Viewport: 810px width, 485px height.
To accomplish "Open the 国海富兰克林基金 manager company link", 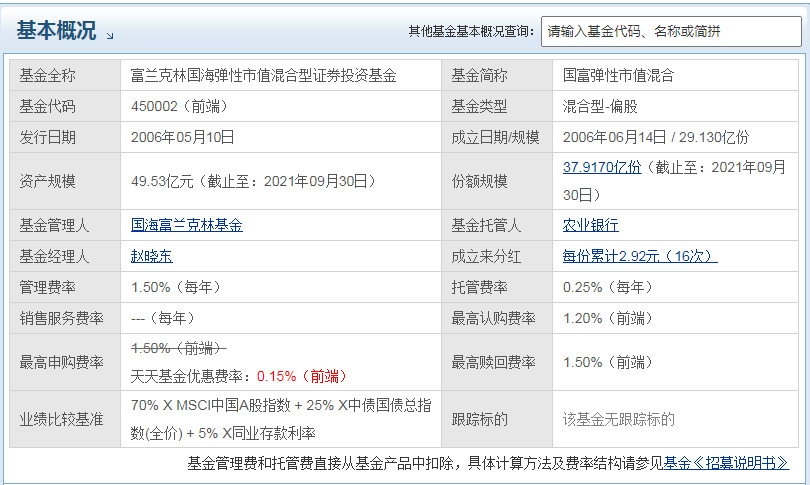I will click(187, 225).
